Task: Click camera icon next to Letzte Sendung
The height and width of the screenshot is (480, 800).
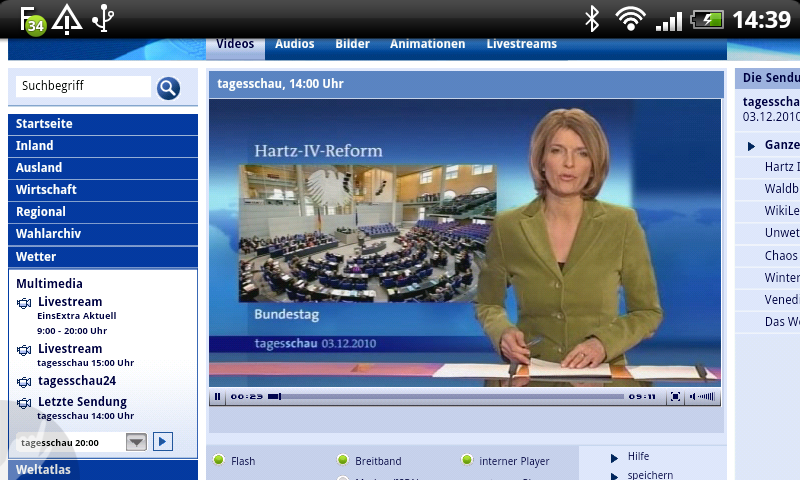Action: tap(25, 403)
